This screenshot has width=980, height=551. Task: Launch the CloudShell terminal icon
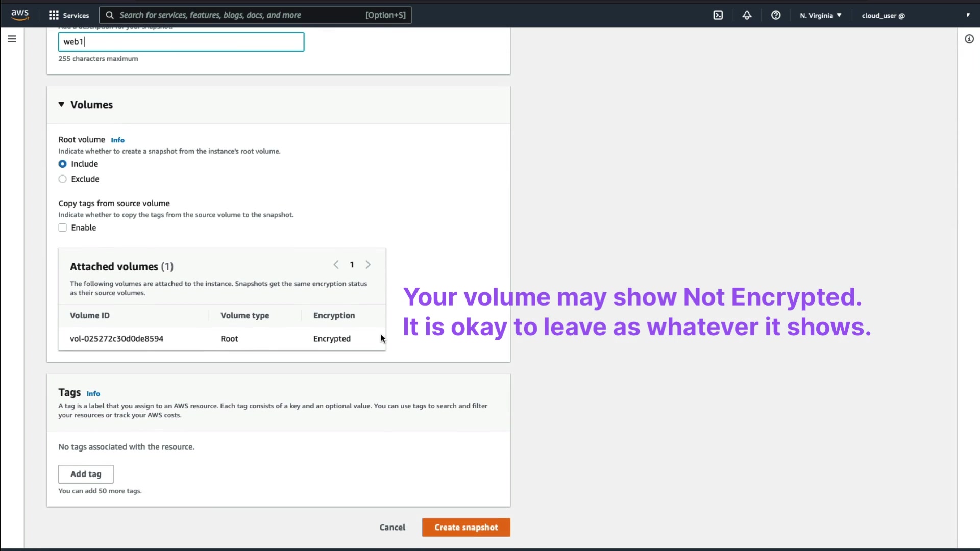pos(718,15)
